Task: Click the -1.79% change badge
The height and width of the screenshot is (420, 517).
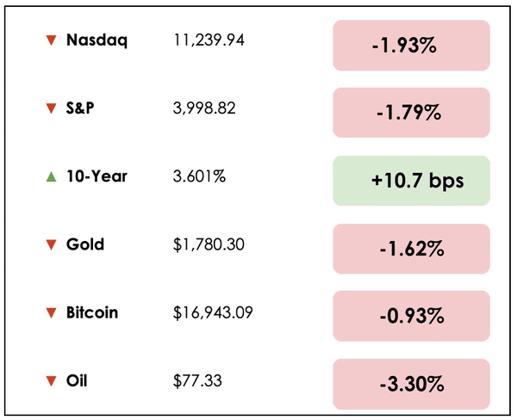Action: pyautogui.click(x=411, y=113)
